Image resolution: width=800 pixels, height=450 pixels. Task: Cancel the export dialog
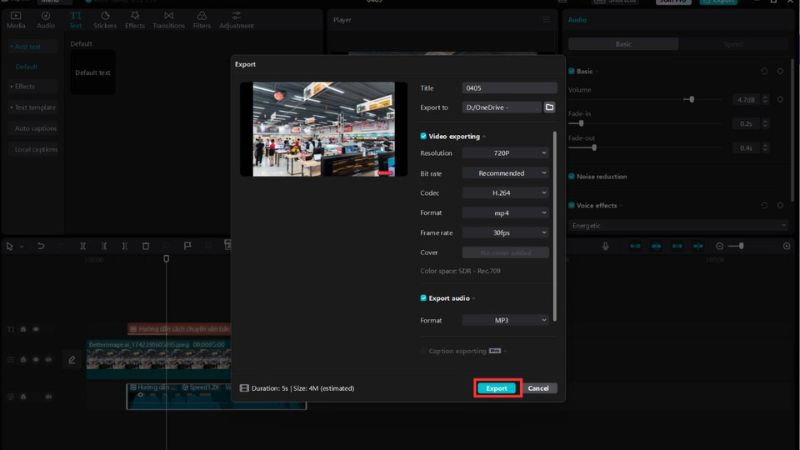pyautogui.click(x=538, y=388)
